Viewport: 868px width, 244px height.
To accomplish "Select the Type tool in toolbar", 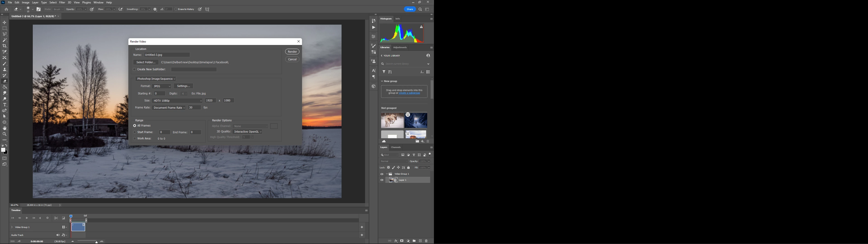I will point(5,105).
